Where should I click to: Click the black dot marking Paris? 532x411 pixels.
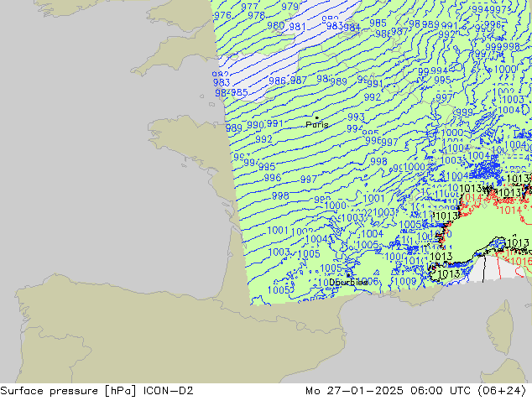[317, 118]
